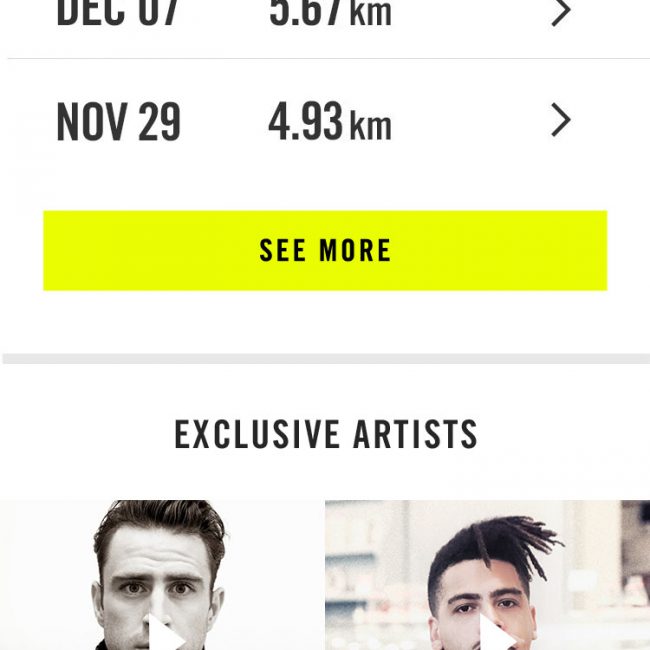Tap the km unit beside 5.67
The width and height of the screenshot is (650, 650).
coord(370,14)
